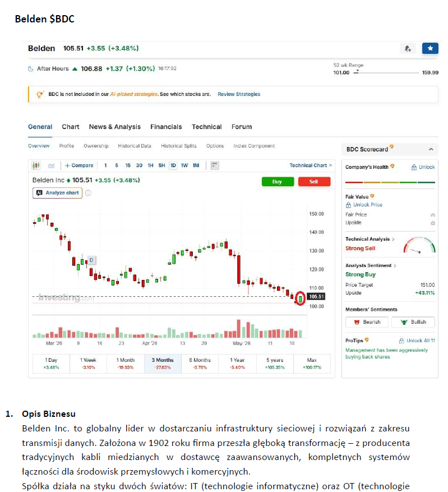Open Historical Splits sub-tab
Screen dimensions: 448x492
click(179, 146)
